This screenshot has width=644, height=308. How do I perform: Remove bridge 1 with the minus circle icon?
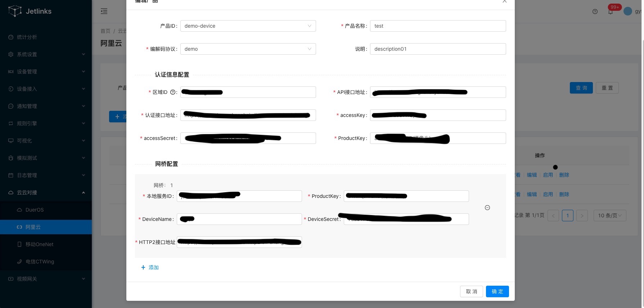coord(487,208)
